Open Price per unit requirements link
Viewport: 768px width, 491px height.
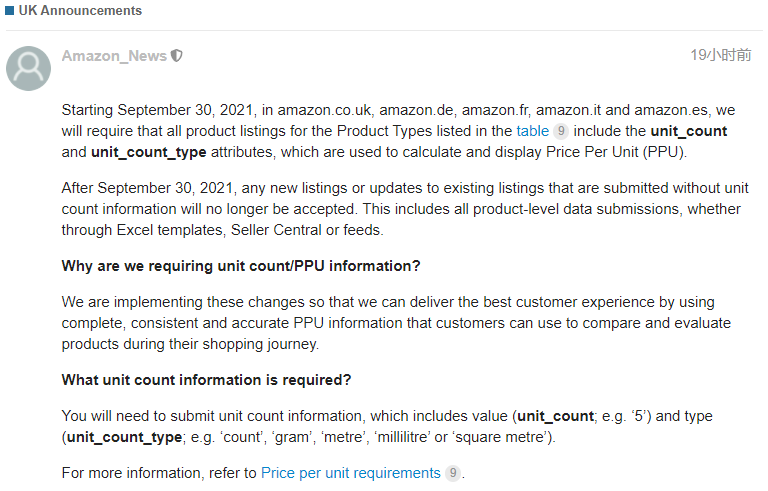click(x=351, y=473)
